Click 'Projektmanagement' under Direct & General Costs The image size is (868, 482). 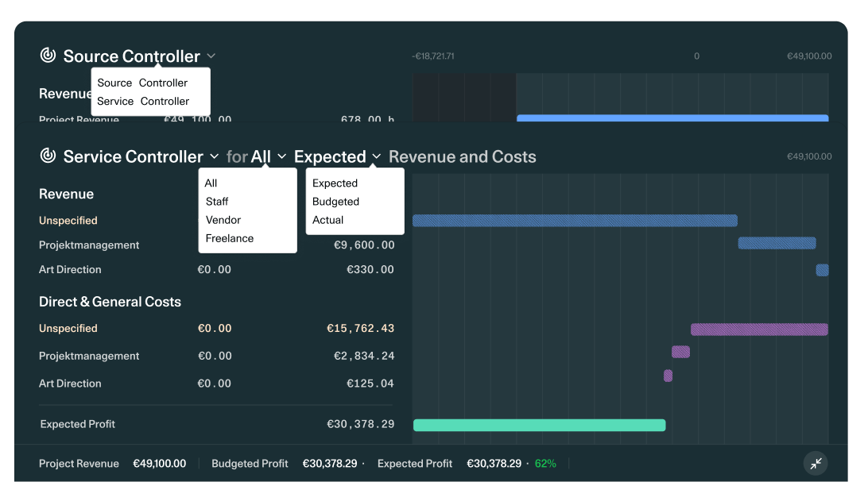89,356
